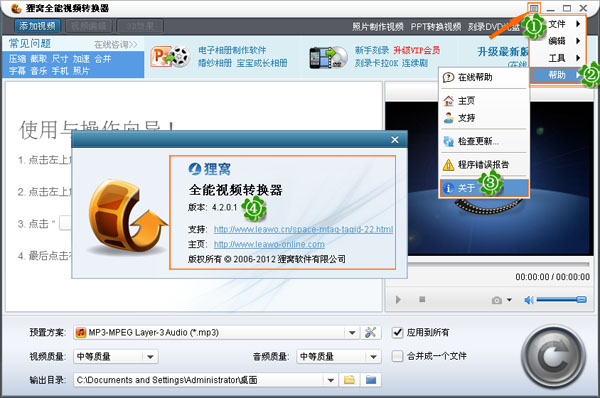The width and height of the screenshot is (600, 398).
Task: Click 升级VIP会员 link
Action: [417, 50]
